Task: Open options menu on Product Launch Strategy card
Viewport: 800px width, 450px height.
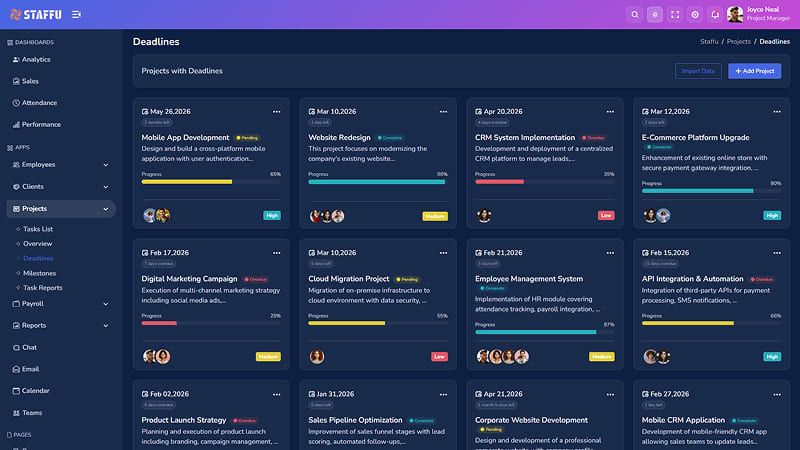Action: click(277, 394)
